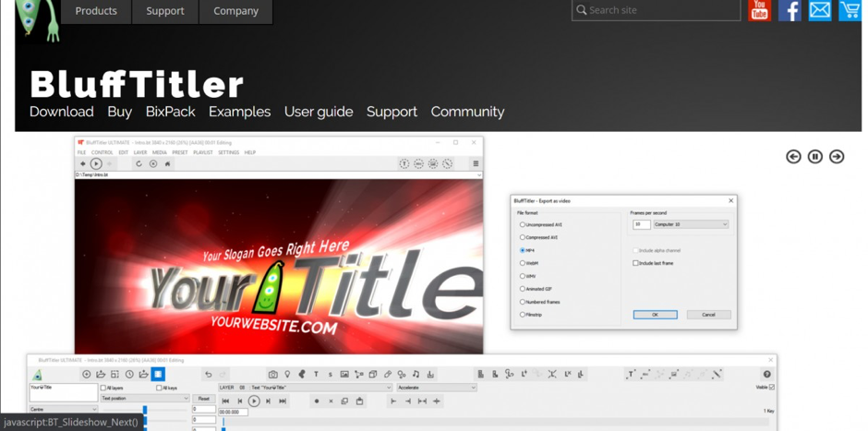
Task: Click the green alien site logo
Action: (40, 20)
